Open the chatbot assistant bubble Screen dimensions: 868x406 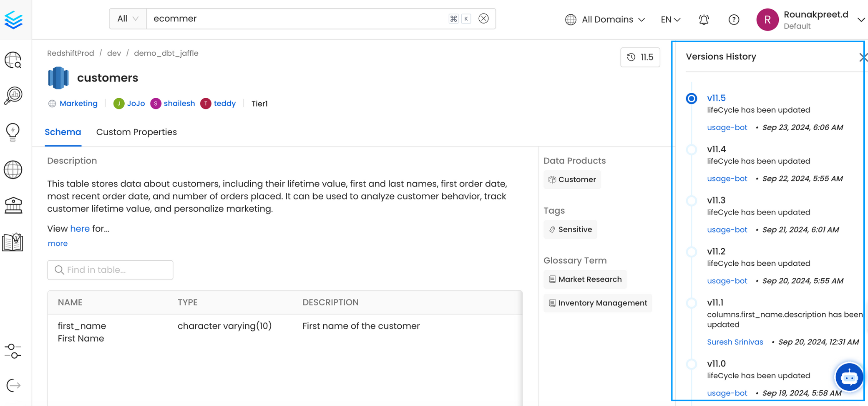tap(849, 377)
